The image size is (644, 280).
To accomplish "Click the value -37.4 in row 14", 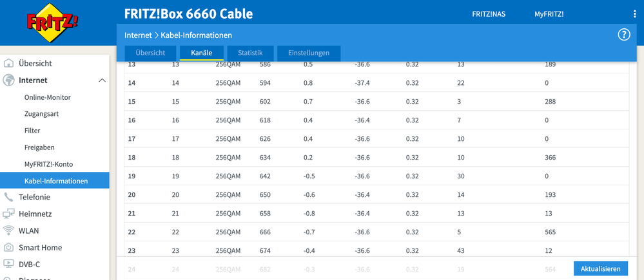I will [362, 83].
